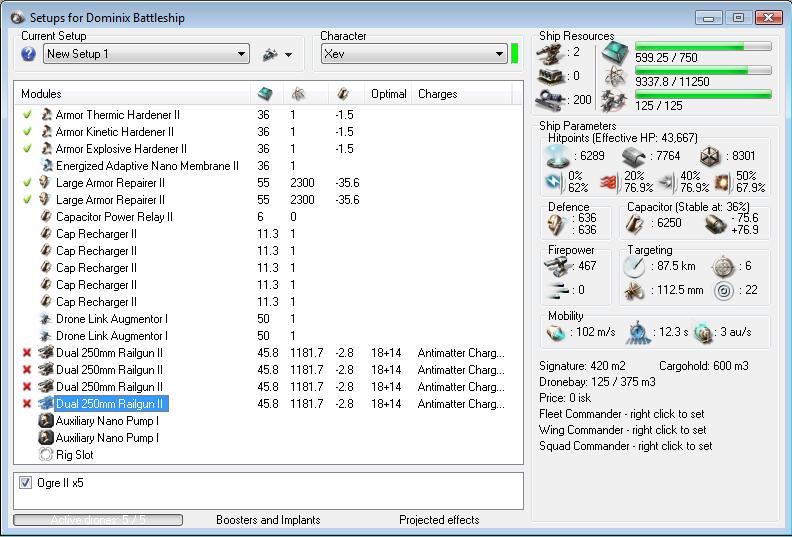Click the first Auxiliary Nano Pump I icon
792x537 pixels.
(x=46, y=421)
